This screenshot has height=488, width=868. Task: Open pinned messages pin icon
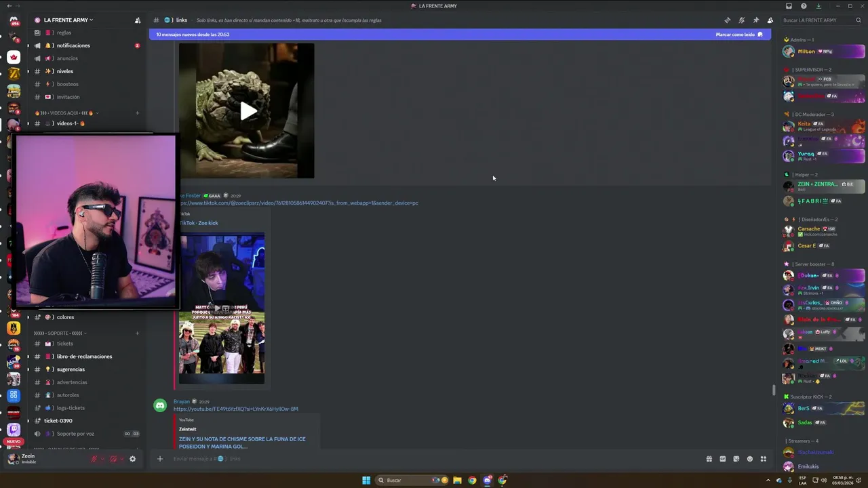755,20
